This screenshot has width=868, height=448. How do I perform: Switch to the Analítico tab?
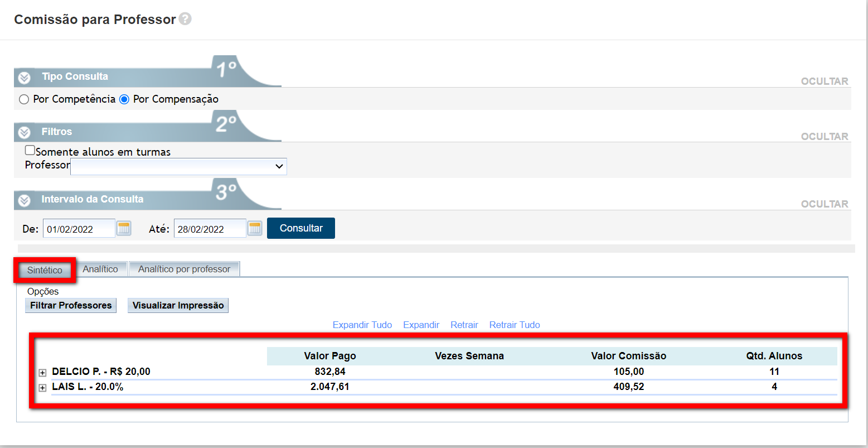(x=100, y=269)
